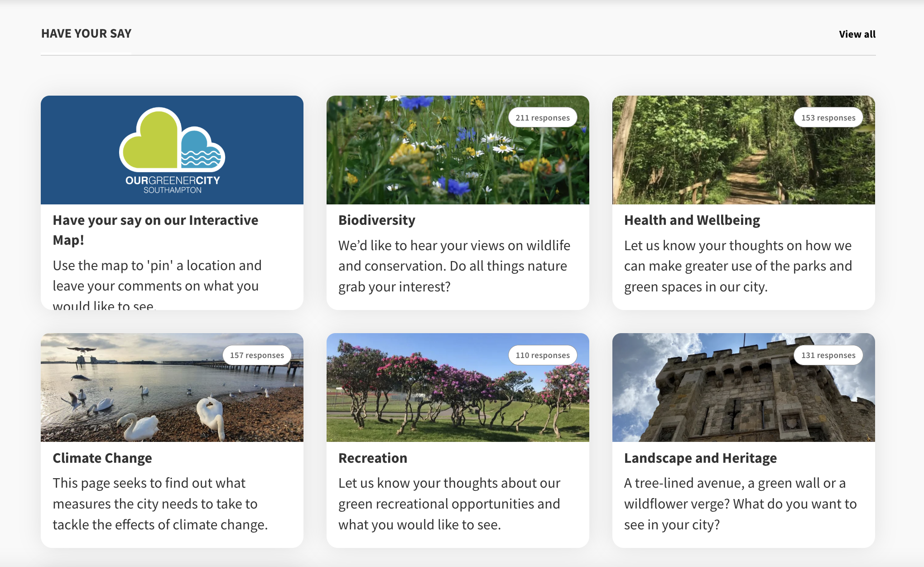Open the Climate Change swans photo
924x567 pixels.
click(x=172, y=388)
